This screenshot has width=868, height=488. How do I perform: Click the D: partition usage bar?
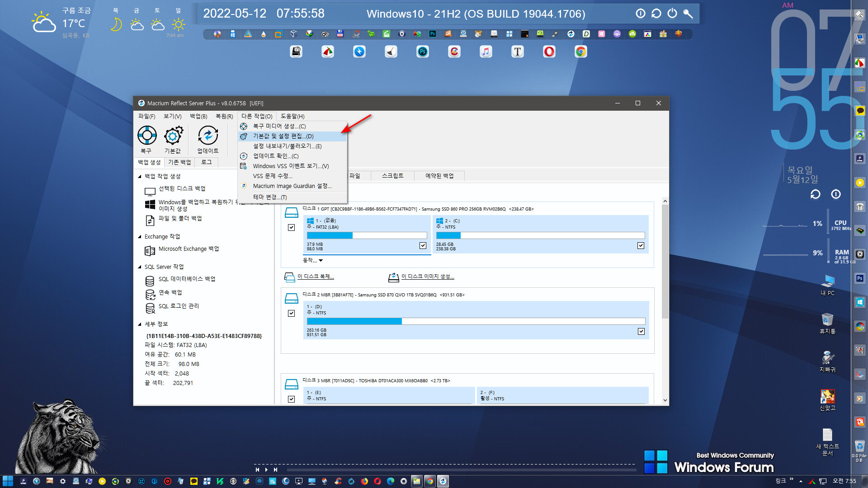point(476,321)
